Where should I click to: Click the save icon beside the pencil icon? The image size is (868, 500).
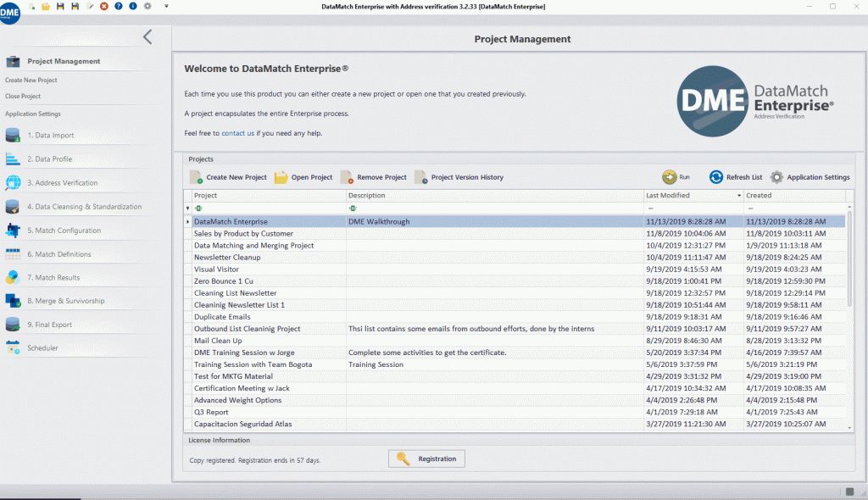[75, 6]
